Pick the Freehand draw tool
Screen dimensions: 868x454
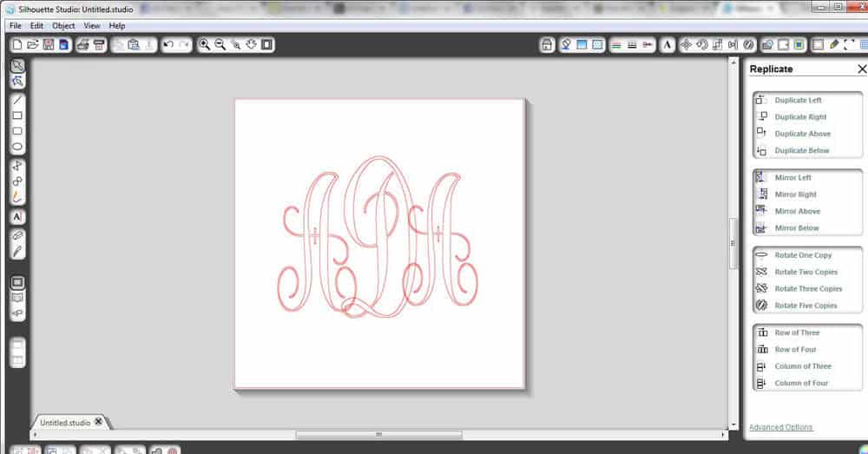click(x=17, y=196)
